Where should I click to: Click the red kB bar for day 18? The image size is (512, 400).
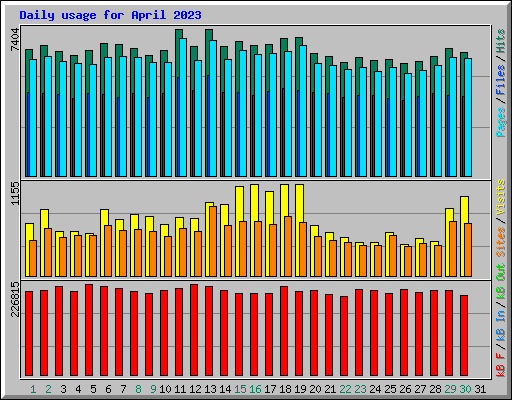(x=284, y=331)
